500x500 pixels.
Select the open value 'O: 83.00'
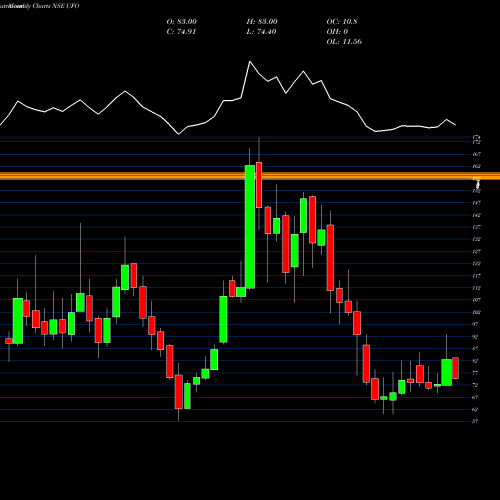pos(182,22)
